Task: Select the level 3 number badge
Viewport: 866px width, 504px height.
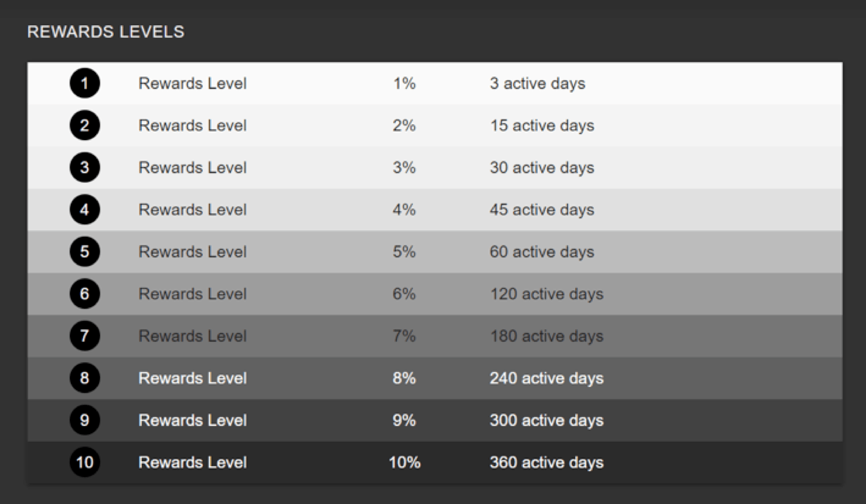Action: [84, 168]
